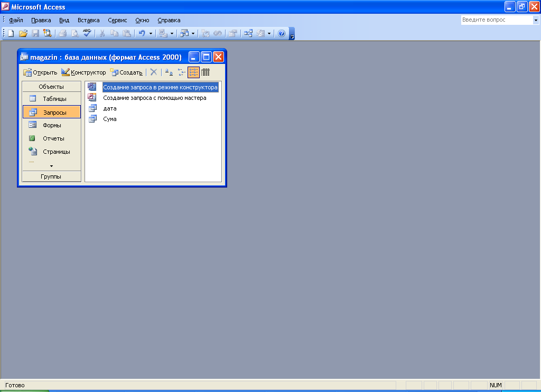Open the Undo history dropdown arrow
541x392 pixels.
[151, 33]
